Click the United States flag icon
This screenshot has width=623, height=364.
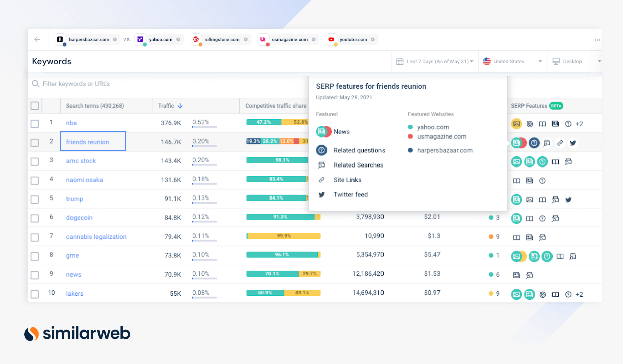487,61
